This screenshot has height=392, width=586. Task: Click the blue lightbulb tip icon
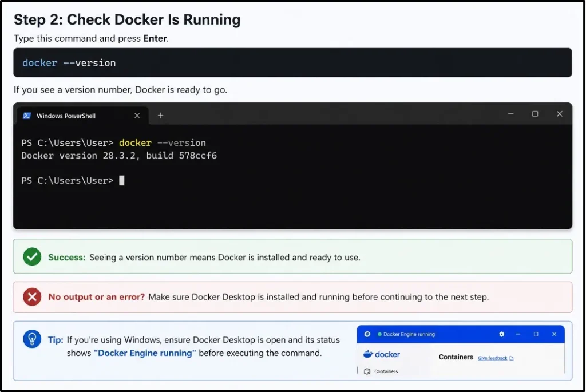coord(32,339)
